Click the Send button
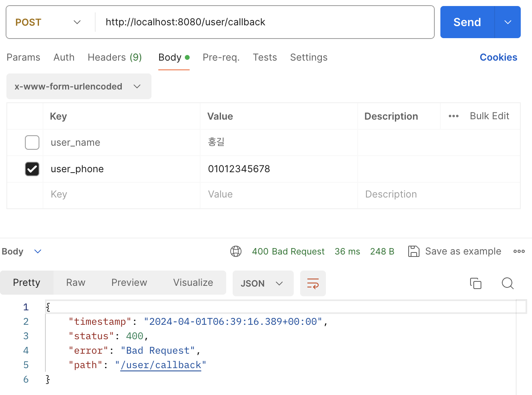The width and height of the screenshot is (532, 395). (467, 22)
